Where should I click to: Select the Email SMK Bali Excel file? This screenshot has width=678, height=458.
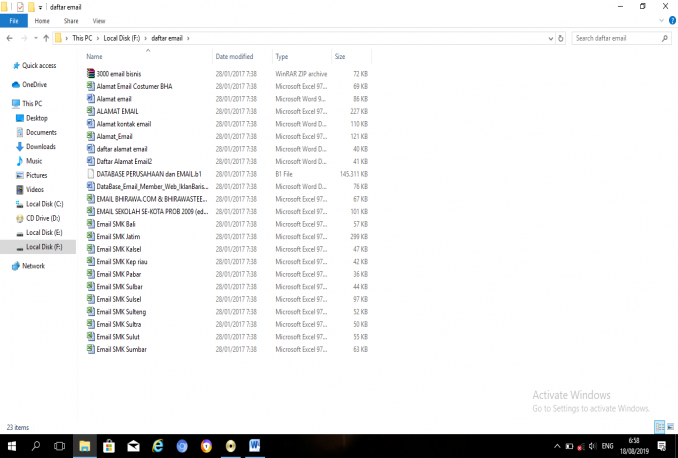118,224
